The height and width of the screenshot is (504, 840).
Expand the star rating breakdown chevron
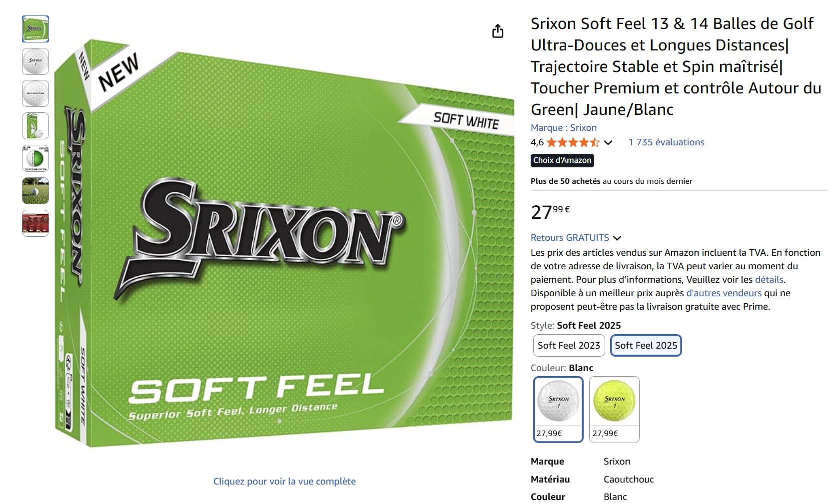(608, 142)
